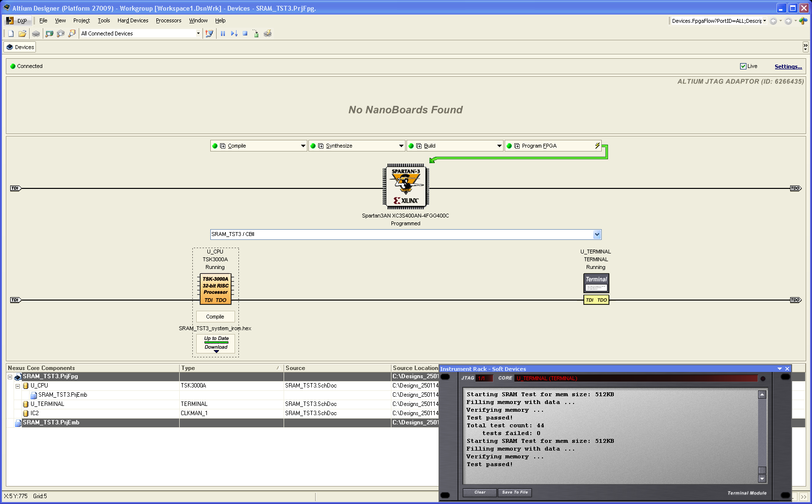Click the magnifier over orange component icon
The width and height of the screenshot is (812, 504).
point(72,34)
